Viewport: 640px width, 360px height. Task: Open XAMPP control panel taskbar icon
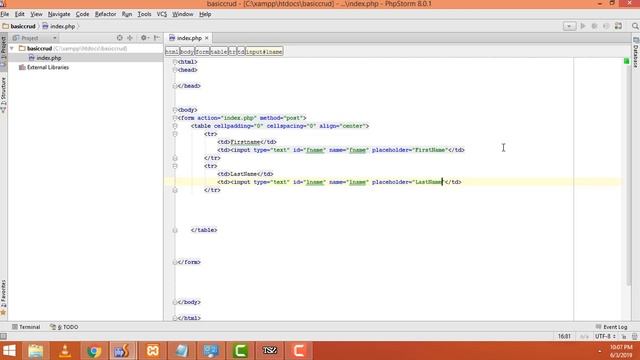pos(153,351)
